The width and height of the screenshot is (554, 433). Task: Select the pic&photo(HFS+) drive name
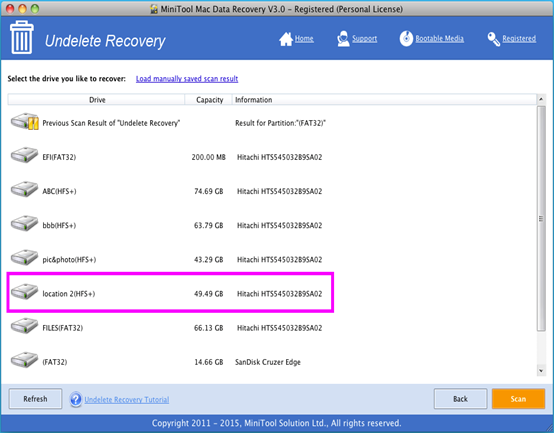(69, 260)
